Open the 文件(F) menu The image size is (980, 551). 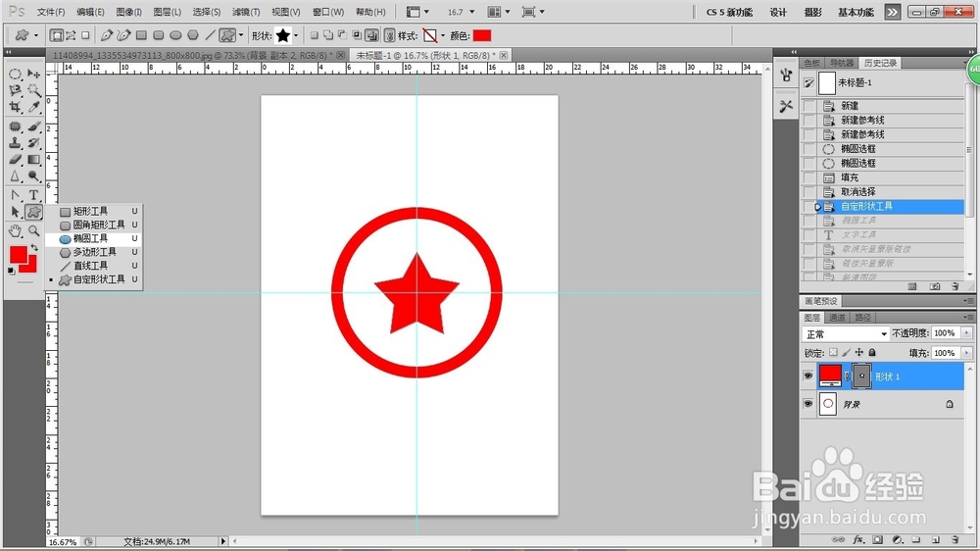[x=51, y=12]
